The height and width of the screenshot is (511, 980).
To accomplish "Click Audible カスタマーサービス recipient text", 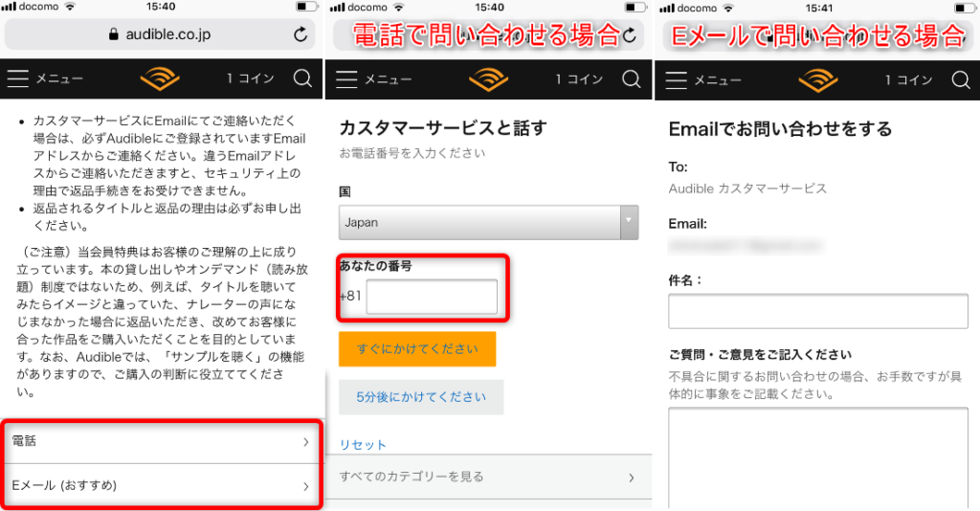I will pyautogui.click(x=747, y=189).
